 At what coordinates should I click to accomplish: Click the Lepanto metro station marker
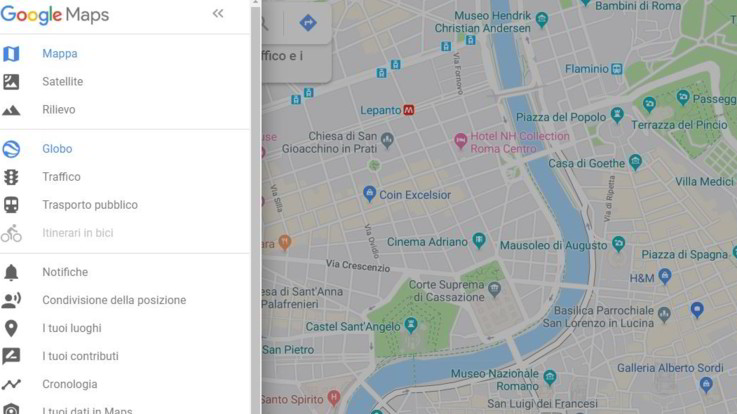(x=408, y=110)
